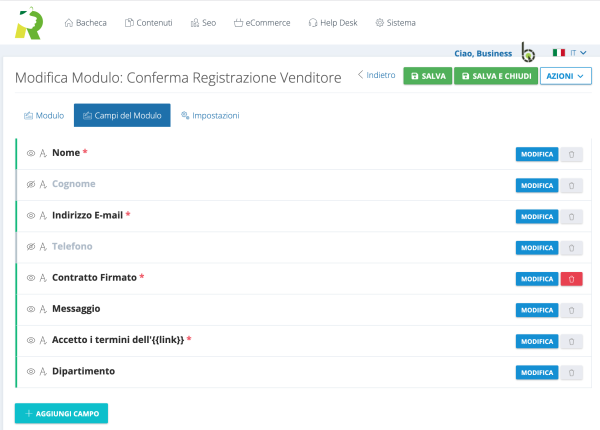Click the application logo in top left
This screenshot has width=600, height=430.
point(28,23)
